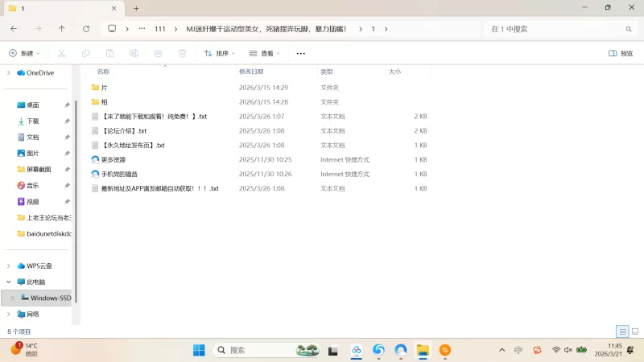This screenshot has height=362, width=644.
Task: Click the Share icon in toolbar
Action: pyautogui.click(x=158, y=53)
